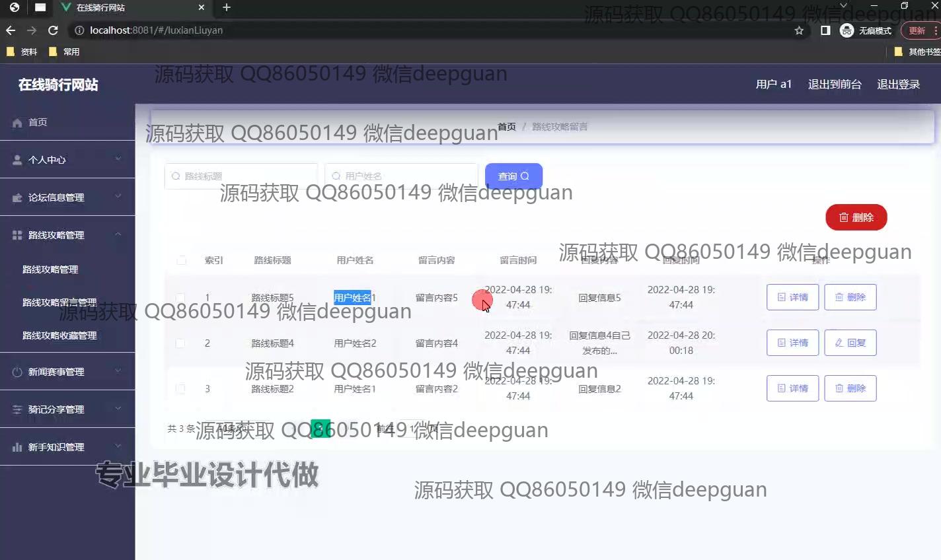Image resolution: width=941 pixels, height=560 pixels.
Task: Click the search icon in 路线标题 field
Action: 176,176
